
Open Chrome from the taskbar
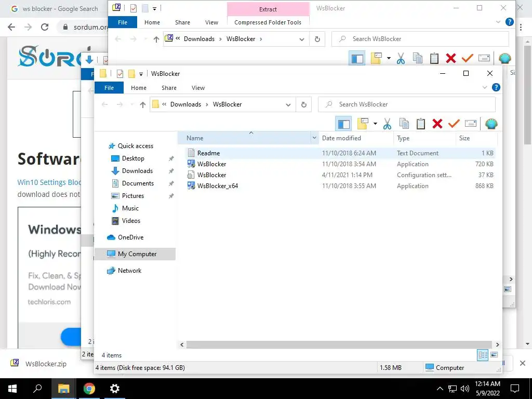tap(89, 389)
